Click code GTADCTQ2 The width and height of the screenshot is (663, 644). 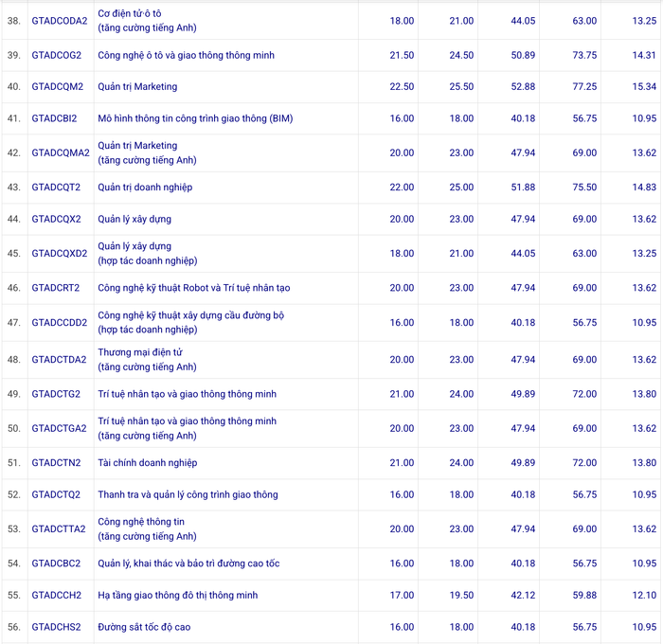point(56,494)
